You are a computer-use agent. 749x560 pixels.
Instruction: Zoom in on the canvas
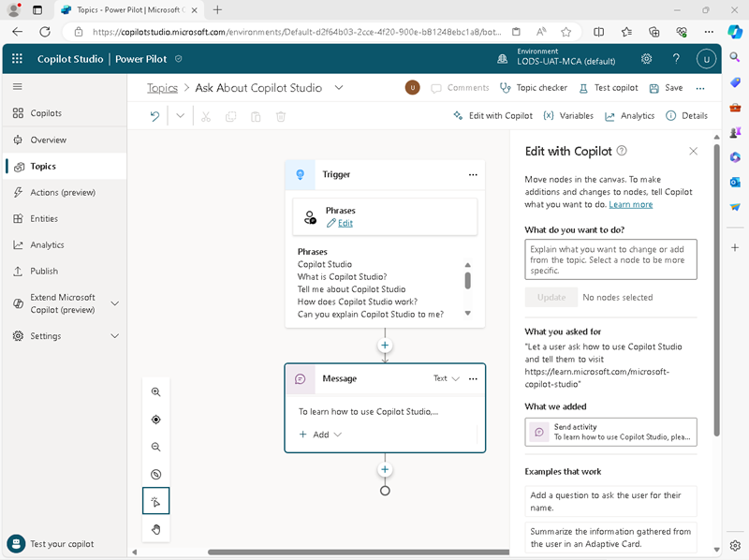(x=155, y=392)
